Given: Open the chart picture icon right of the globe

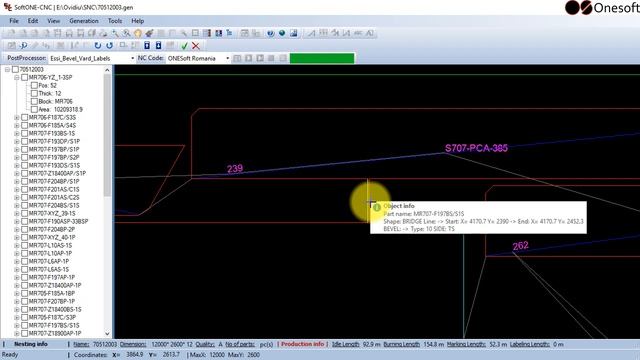Looking at the screenshot, I should pyautogui.click(x=293, y=33).
